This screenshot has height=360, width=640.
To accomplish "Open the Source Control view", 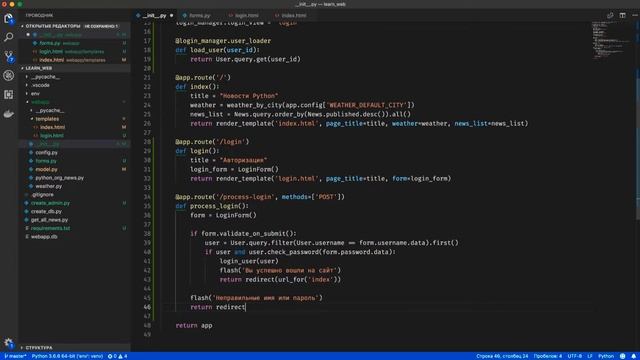I will tap(9, 56).
